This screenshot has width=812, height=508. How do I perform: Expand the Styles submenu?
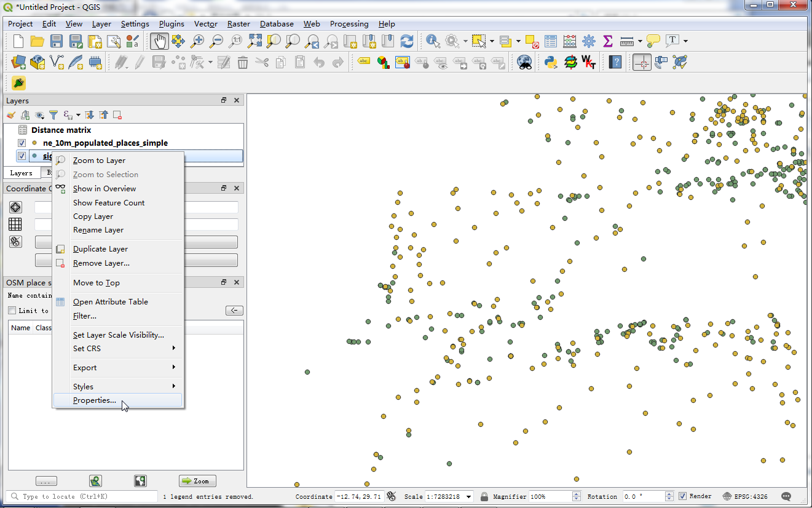click(x=118, y=386)
